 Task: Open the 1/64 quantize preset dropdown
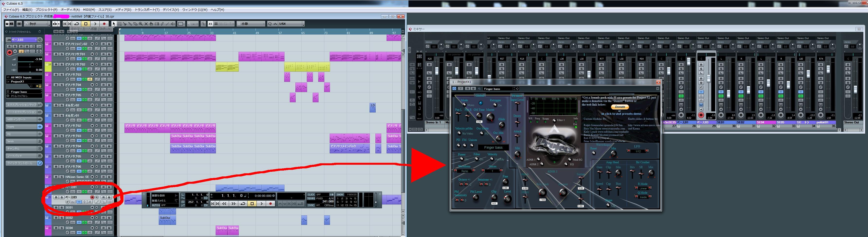coord(290,24)
